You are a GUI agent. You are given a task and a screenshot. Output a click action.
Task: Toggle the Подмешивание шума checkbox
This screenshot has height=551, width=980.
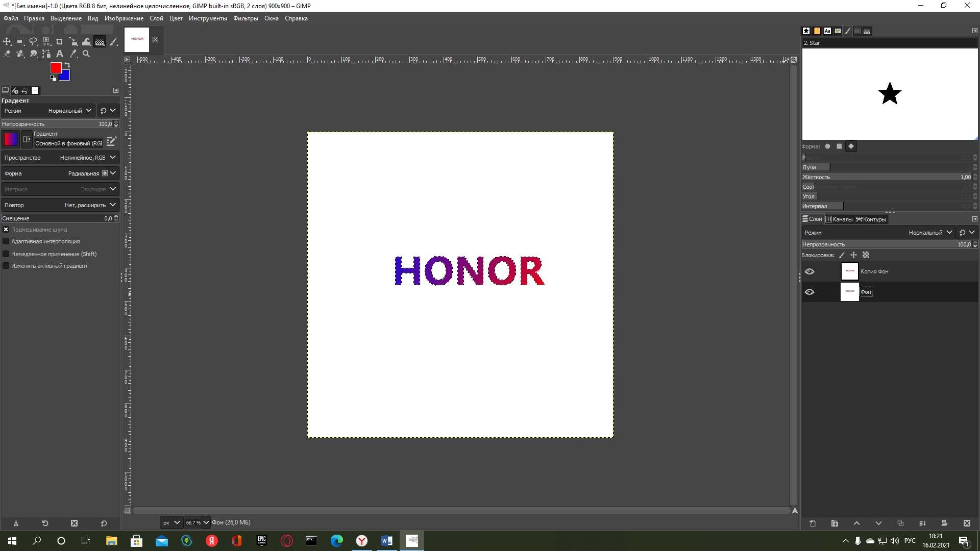pyautogui.click(x=6, y=230)
